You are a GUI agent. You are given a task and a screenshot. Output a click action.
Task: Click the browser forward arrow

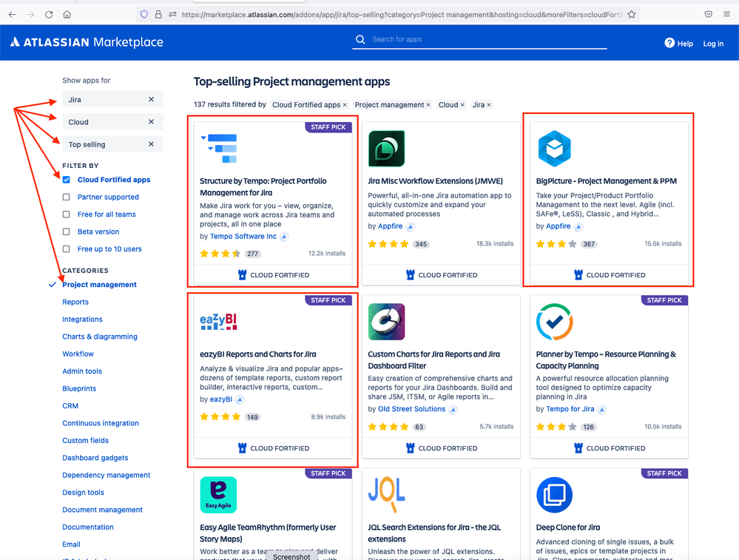click(x=30, y=15)
